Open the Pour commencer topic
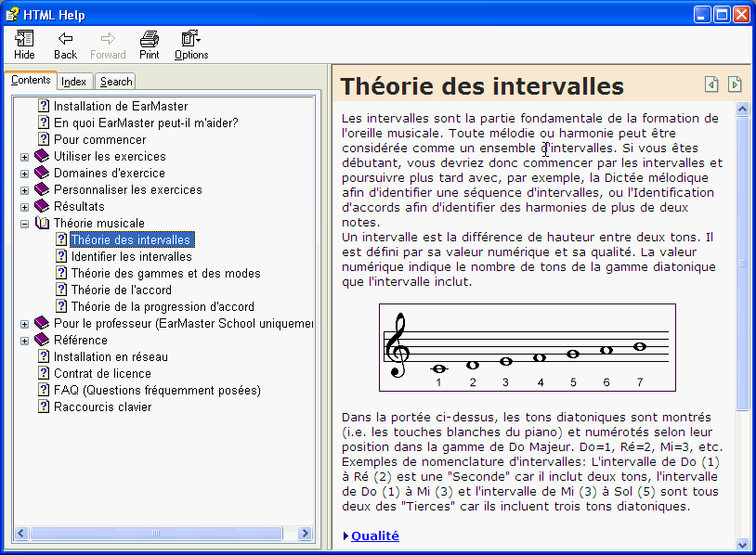This screenshot has width=756, height=555. click(x=99, y=140)
